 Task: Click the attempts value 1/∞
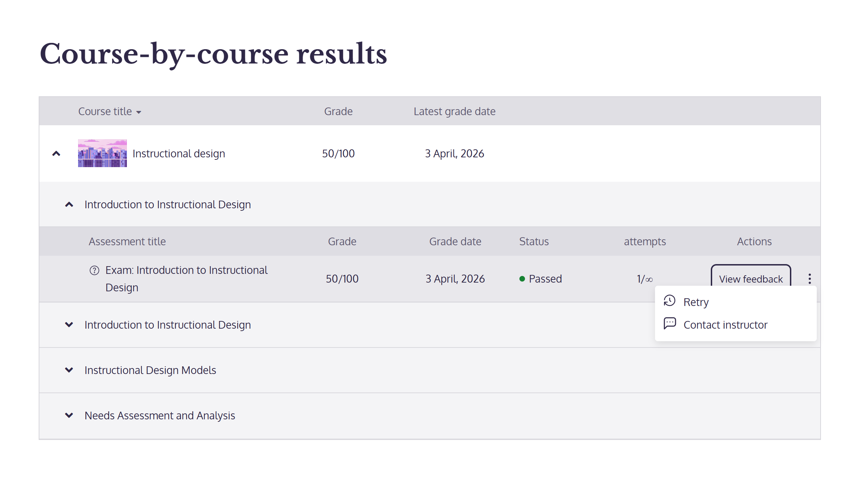click(645, 279)
